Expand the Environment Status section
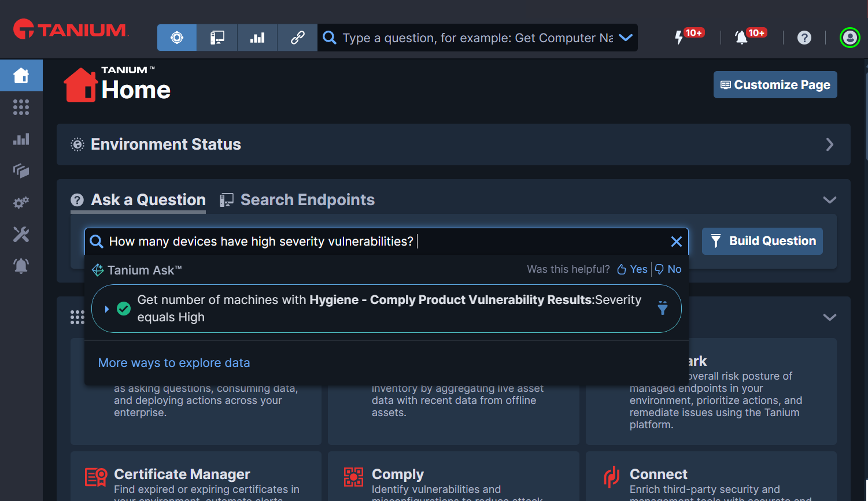The height and width of the screenshot is (501, 868). click(829, 144)
